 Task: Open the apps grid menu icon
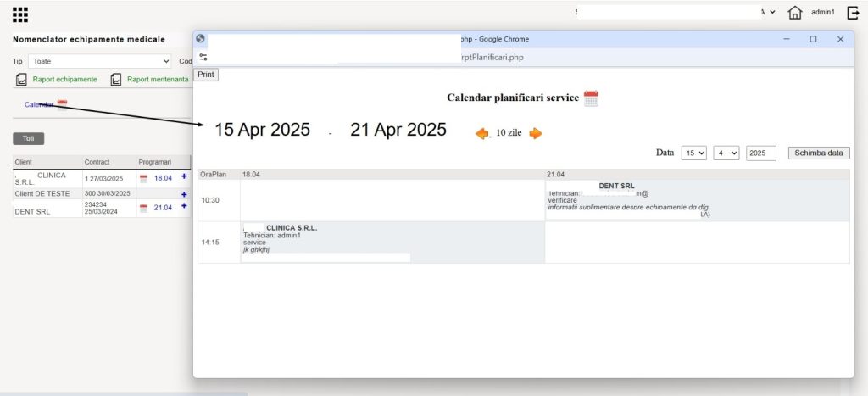click(x=20, y=14)
